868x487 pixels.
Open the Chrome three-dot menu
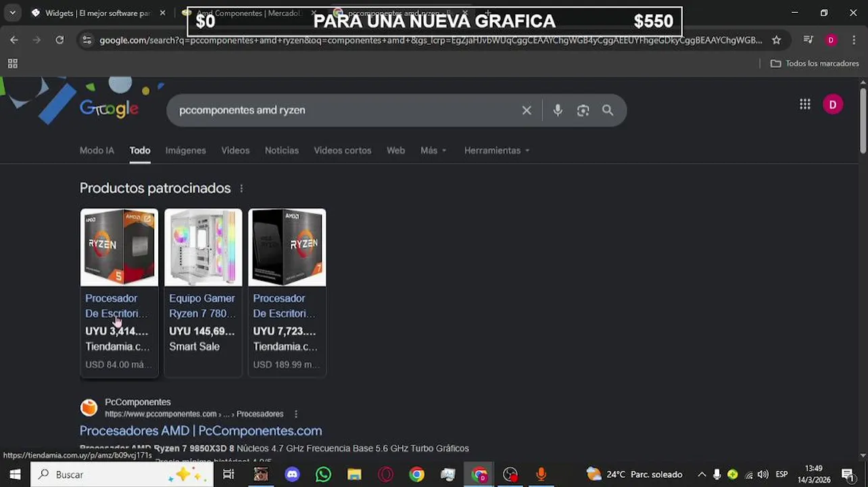pyautogui.click(x=853, y=40)
